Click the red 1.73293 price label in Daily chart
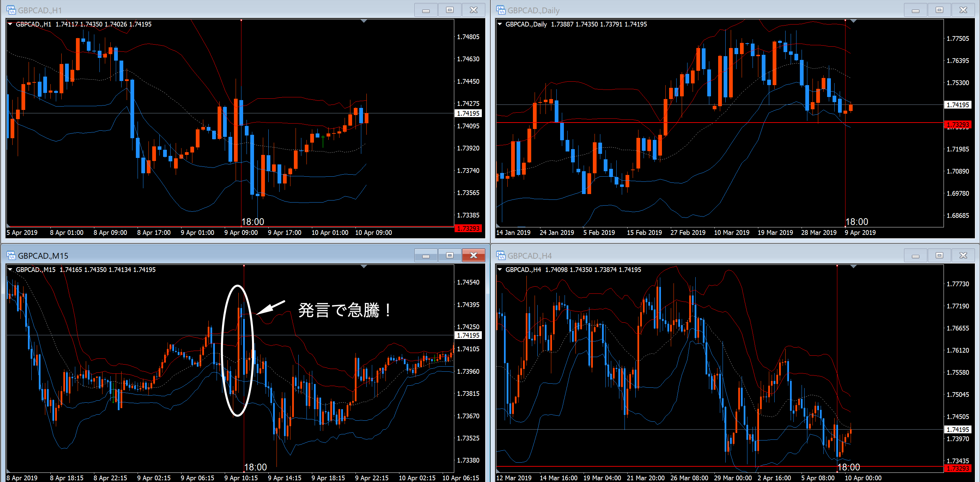 (x=957, y=124)
